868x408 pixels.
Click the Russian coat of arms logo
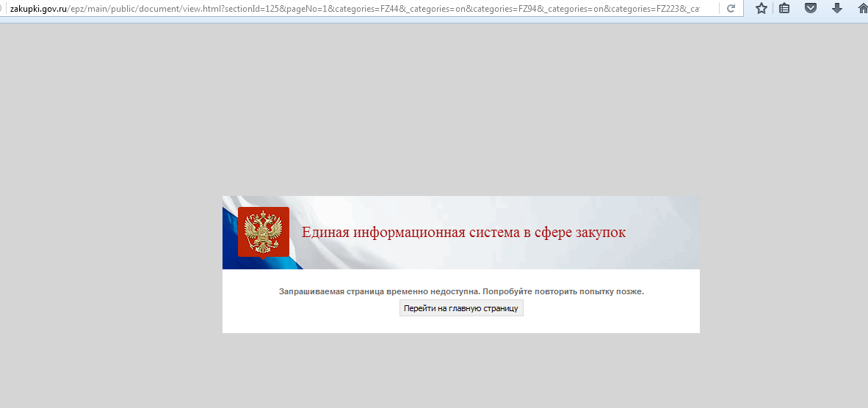click(263, 232)
